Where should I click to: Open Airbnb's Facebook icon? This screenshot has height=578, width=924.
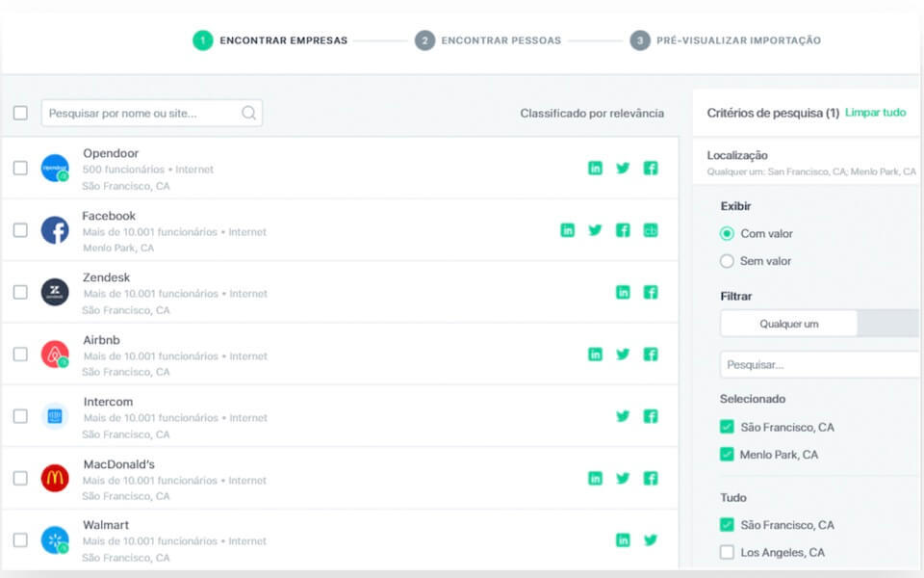(651, 354)
